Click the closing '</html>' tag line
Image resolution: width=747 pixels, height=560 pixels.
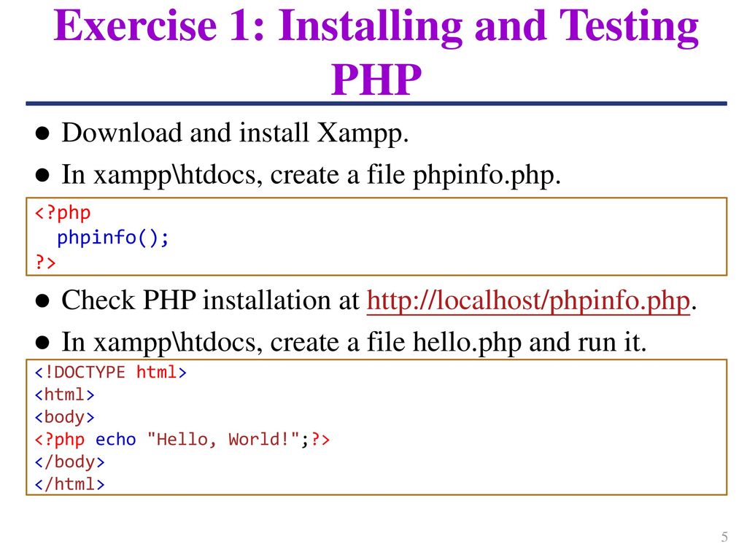point(69,484)
